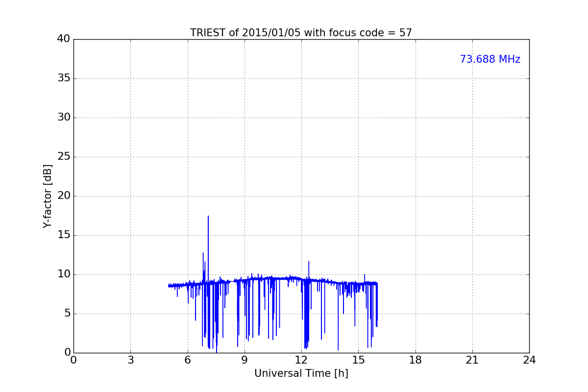
Task: Click the tallest spike peak near 17.5 dB
Action: click(208, 217)
